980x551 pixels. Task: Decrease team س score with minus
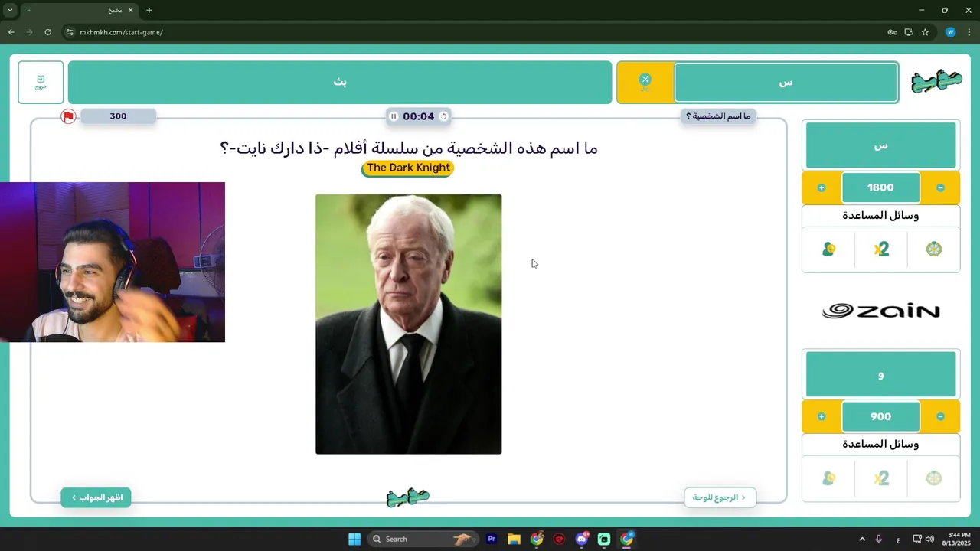click(940, 187)
